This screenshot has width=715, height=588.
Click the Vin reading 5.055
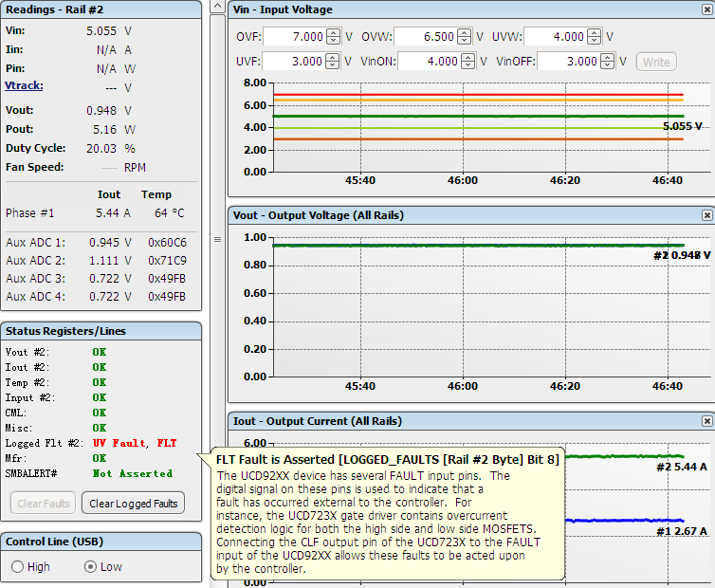click(101, 31)
